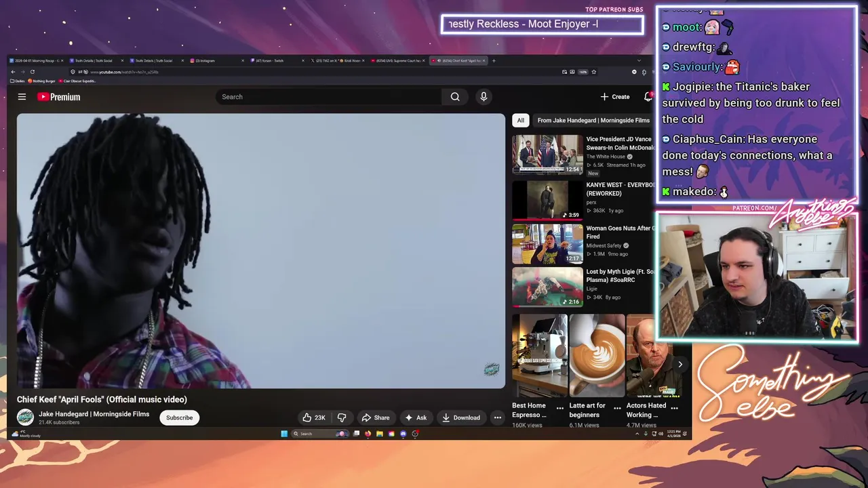868x488 pixels.
Task: Open browser tab list dropdown
Action: click(639, 61)
